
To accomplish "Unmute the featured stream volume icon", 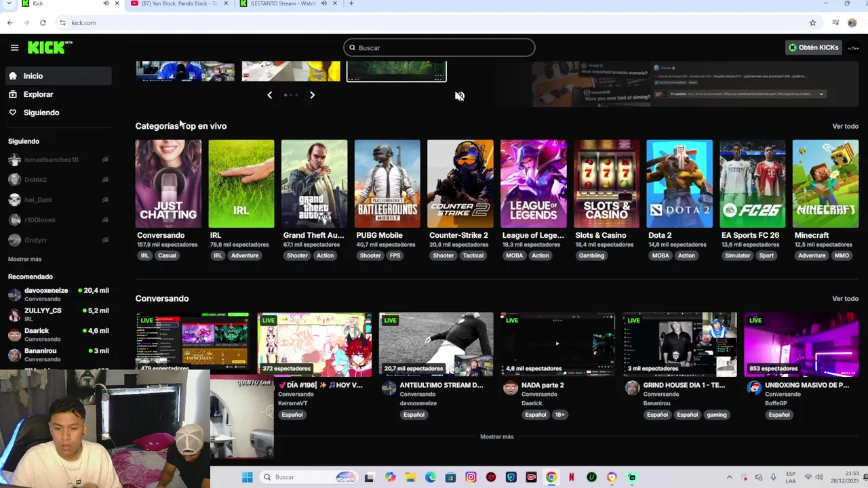I will click(x=460, y=96).
